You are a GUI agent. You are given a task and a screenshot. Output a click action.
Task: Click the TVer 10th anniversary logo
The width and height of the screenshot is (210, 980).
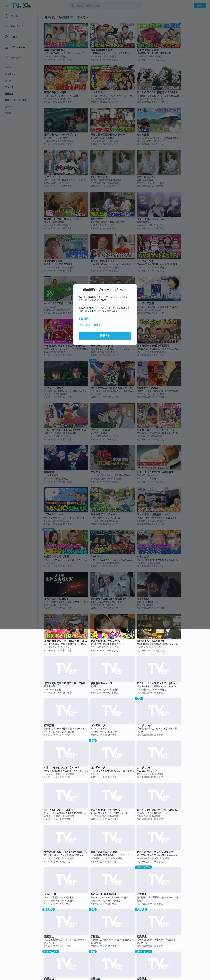pos(21,6)
